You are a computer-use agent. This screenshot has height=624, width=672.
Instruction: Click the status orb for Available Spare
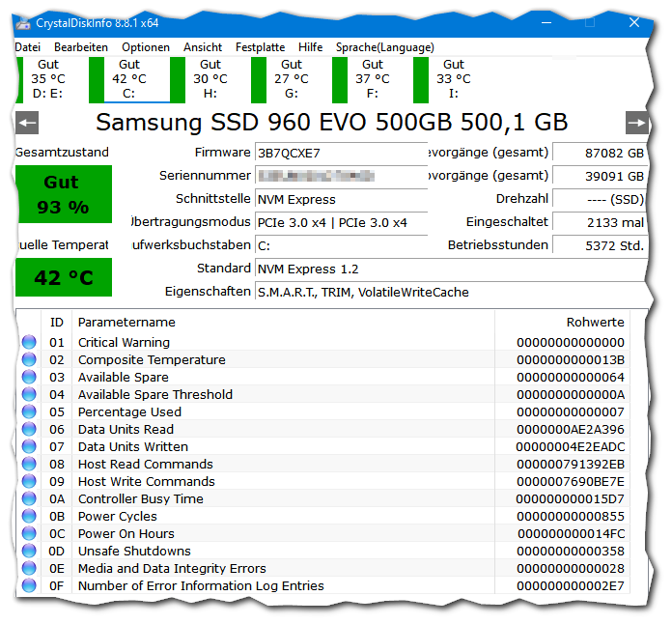pyautogui.click(x=29, y=377)
